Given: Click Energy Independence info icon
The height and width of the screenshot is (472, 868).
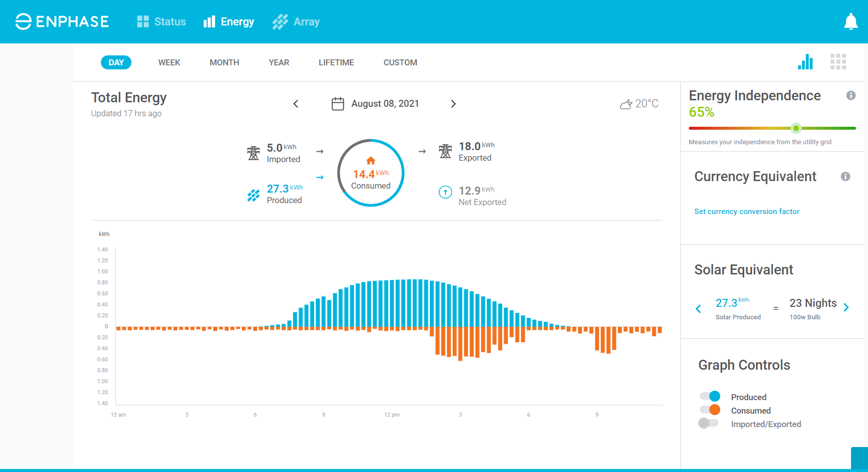Looking at the screenshot, I should tap(851, 95).
